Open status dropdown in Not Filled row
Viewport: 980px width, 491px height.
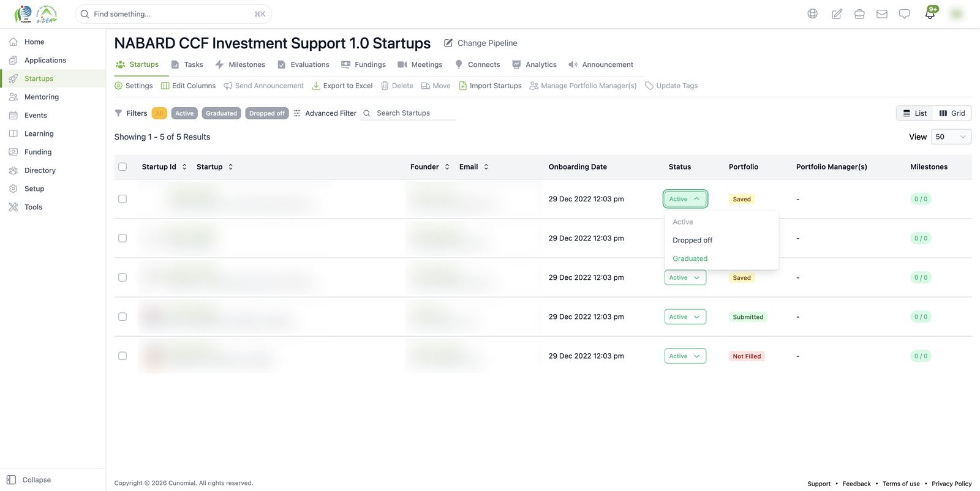coord(685,356)
